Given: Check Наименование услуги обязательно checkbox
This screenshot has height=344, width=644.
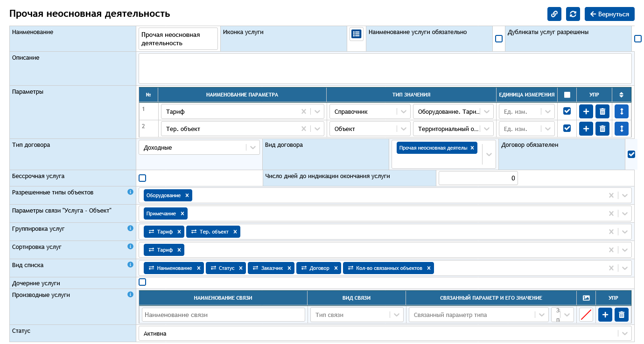Looking at the screenshot, I should point(498,39).
